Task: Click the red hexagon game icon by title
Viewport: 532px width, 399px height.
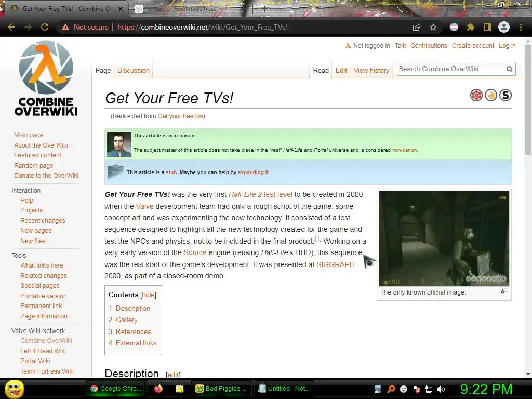Action: click(476, 96)
